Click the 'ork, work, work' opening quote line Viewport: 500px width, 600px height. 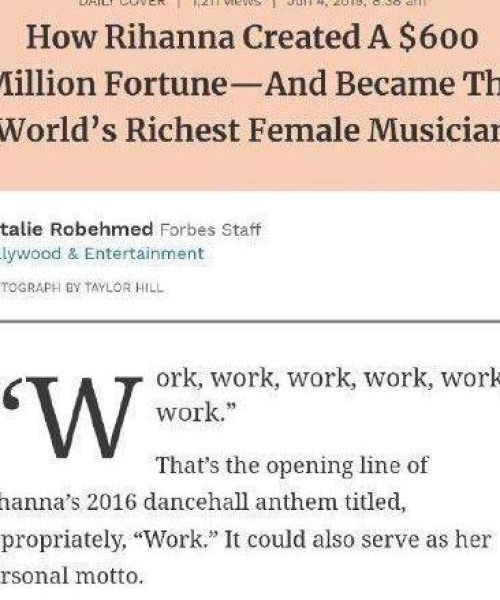pyautogui.click(x=328, y=378)
